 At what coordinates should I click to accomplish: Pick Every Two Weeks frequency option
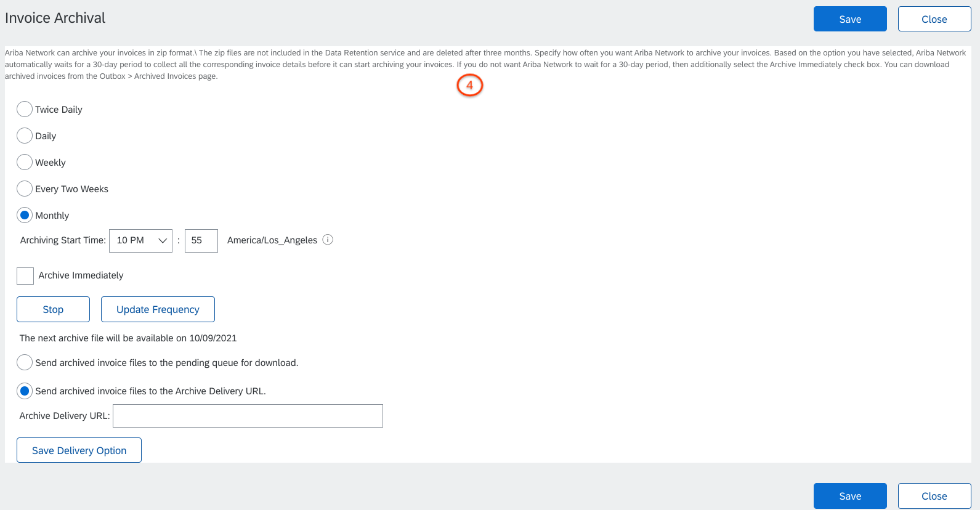click(x=25, y=189)
